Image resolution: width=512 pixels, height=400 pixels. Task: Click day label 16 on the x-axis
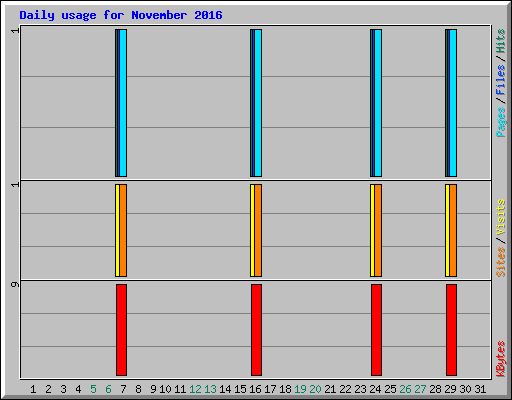tap(255, 389)
